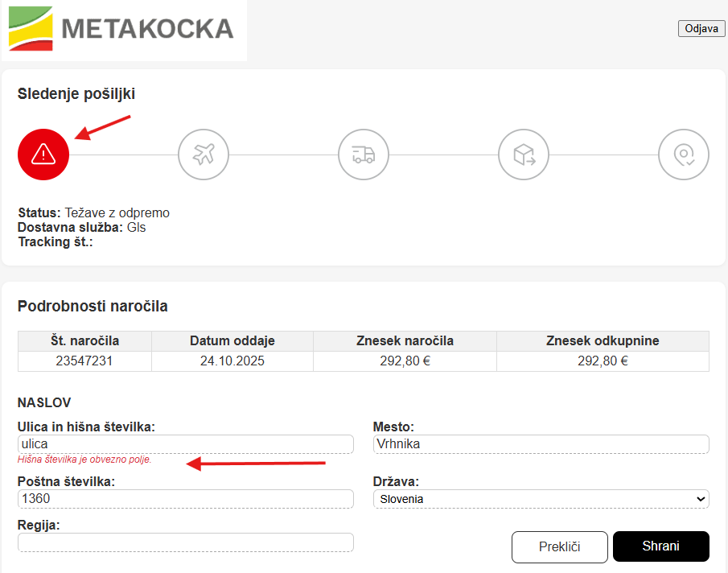The width and height of the screenshot is (728, 573).
Task: Click the Poštna številka field with 1360
Action: tap(185, 499)
